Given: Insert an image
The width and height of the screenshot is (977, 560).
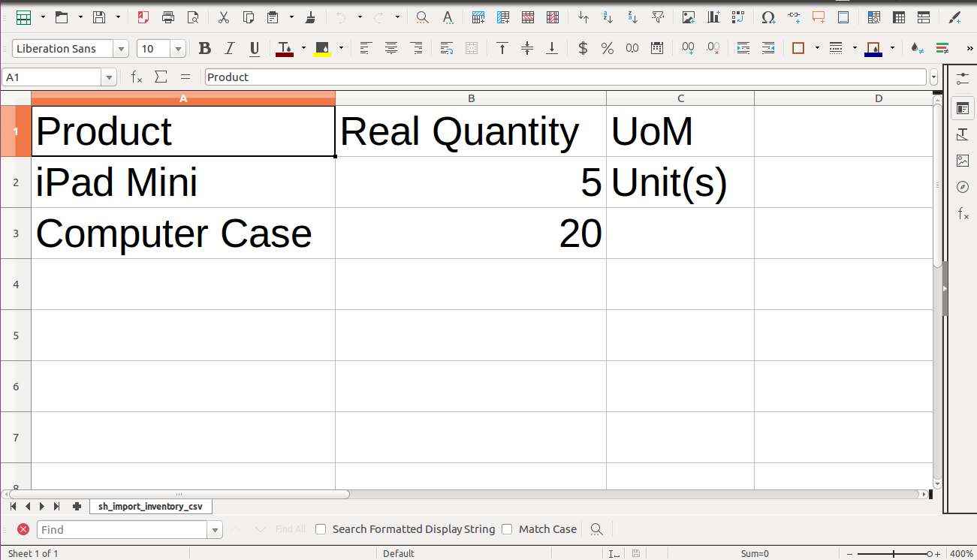Looking at the screenshot, I should point(689,17).
